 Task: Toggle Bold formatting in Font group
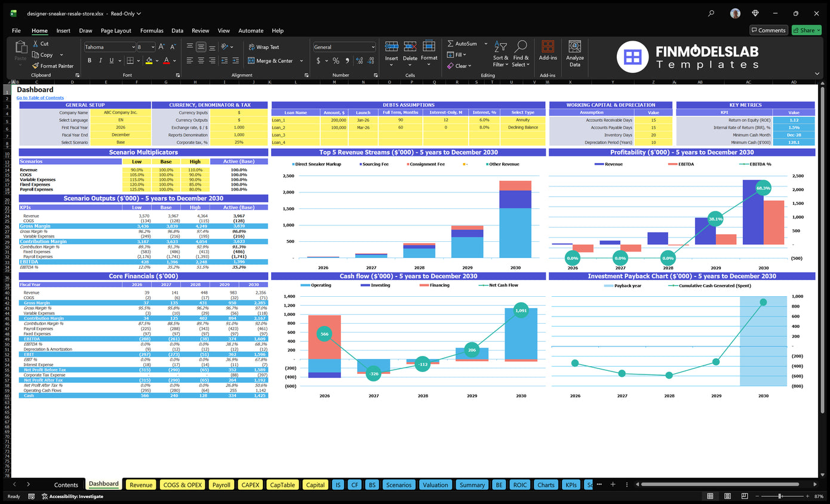pos(90,60)
